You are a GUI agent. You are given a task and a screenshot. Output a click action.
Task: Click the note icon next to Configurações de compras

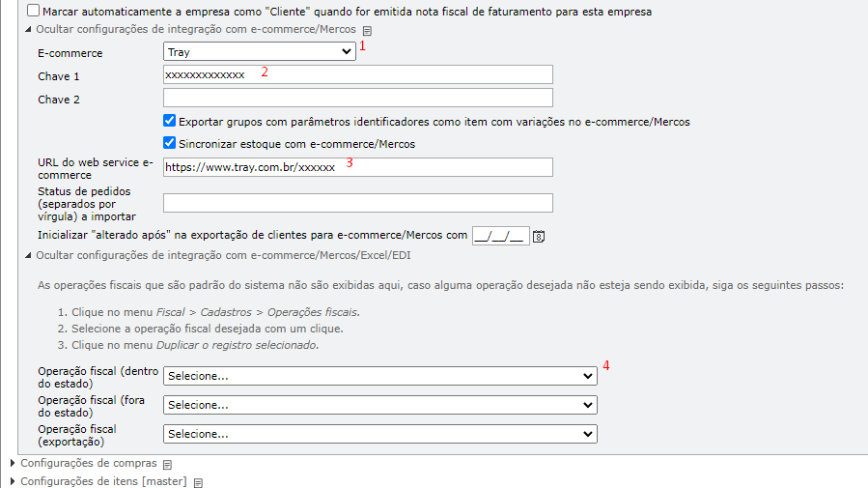click(167, 464)
